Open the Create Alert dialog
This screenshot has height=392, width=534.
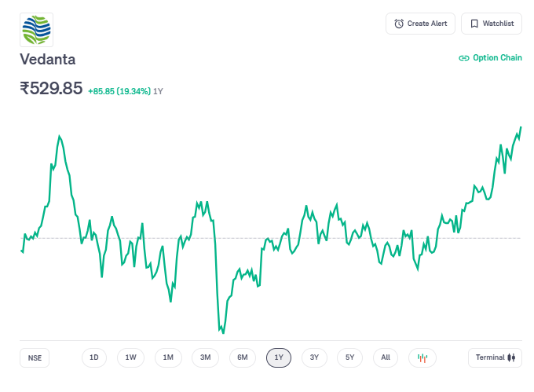[420, 24]
